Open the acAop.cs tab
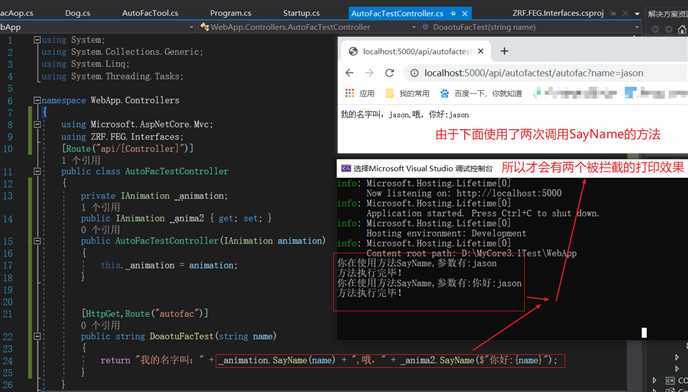The height and width of the screenshot is (392, 688). pyautogui.click(x=17, y=13)
